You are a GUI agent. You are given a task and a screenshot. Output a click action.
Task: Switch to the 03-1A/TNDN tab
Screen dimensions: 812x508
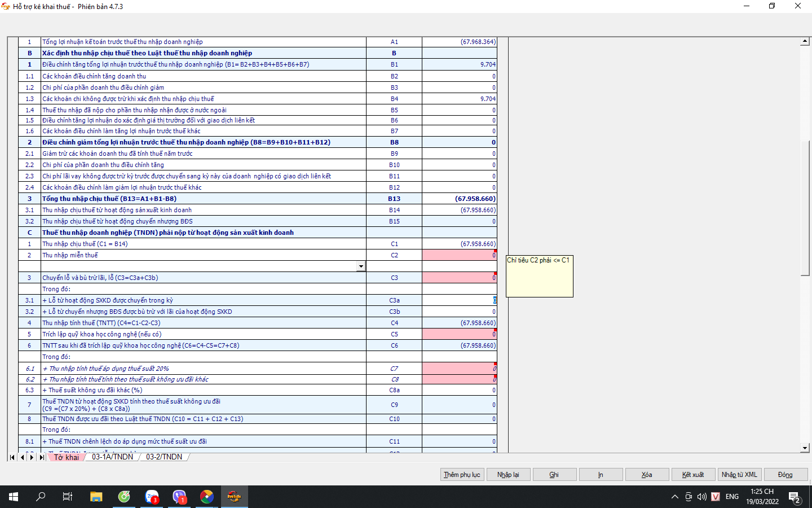pos(112,457)
